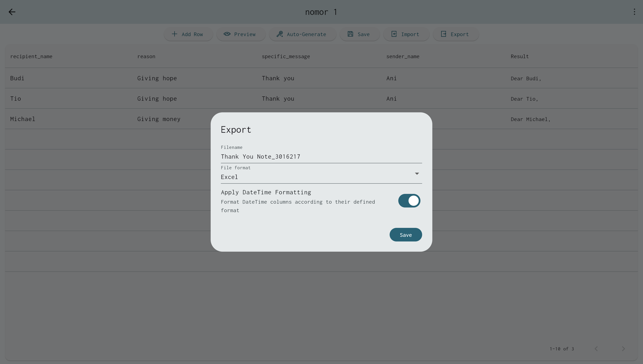Image resolution: width=643 pixels, height=364 pixels.
Task: Click the Michael recipient cell
Action: click(23, 119)
